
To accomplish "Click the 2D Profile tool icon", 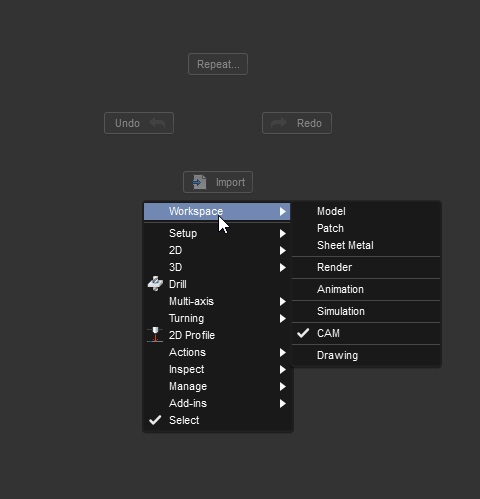I will (155, 335).
